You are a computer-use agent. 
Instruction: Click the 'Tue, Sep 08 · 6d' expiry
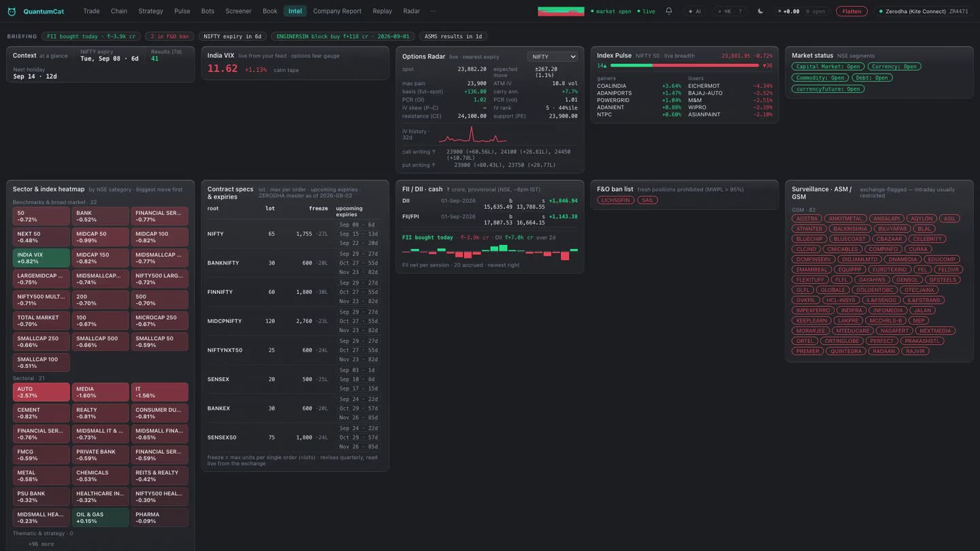coord(110,59)
